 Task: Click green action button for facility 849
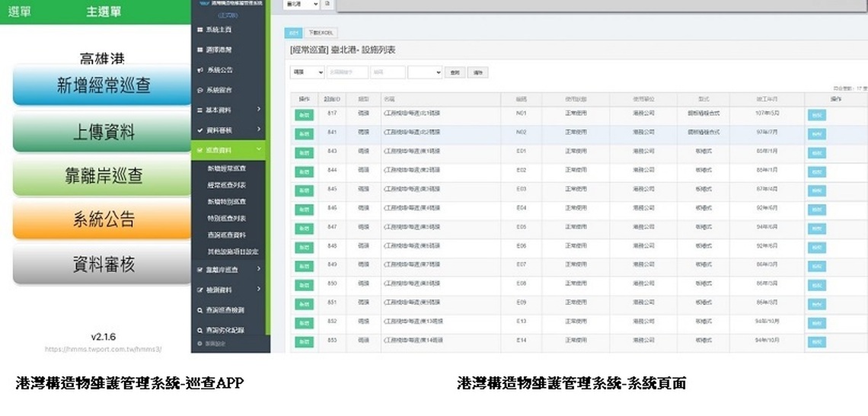point(304,267)
